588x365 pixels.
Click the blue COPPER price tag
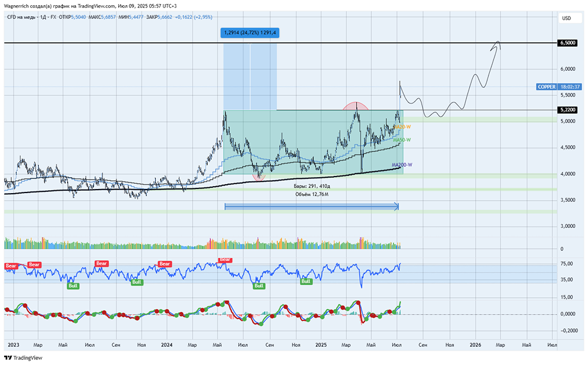[x=546, y=87]
